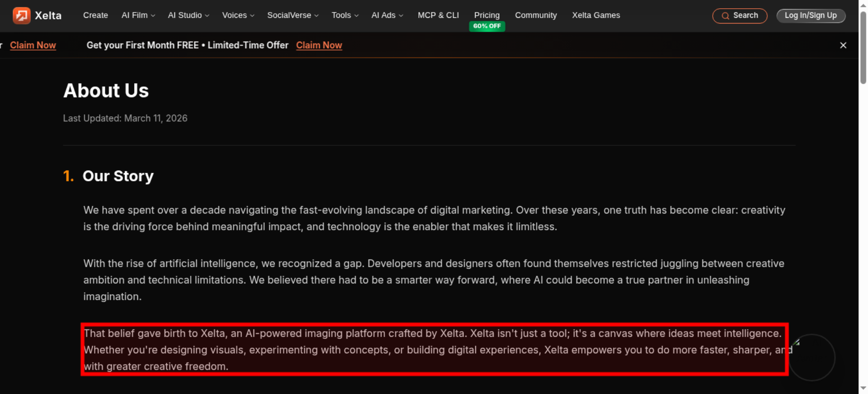Image resolution: width=868 pixels, height=394 pixels.
Task: Open the Create page
Action: (x=95, y=15)
